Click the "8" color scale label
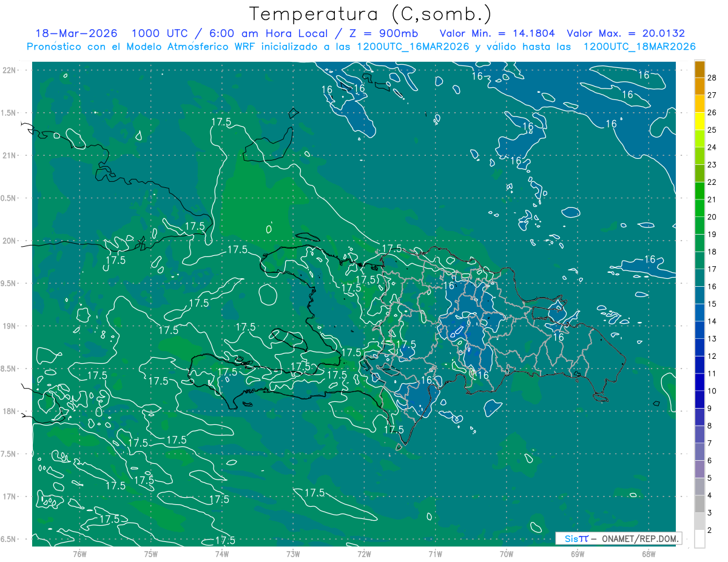Viewport: 728px width, 562px height. pyautogui.click(x=710, y=426)
